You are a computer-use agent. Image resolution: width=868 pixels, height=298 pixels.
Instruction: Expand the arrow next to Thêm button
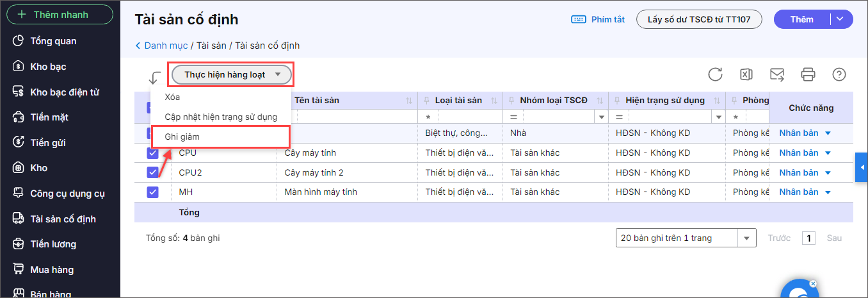pyautogui.click(x=840, y=19)
